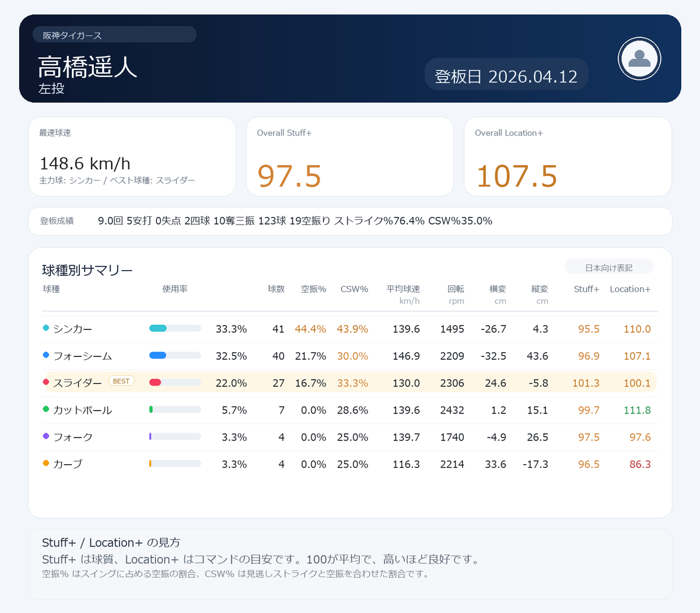Viewport: 700px width, 613px height.
Task: Select the highlighted スライダー table row
Action: click(350, 383)
